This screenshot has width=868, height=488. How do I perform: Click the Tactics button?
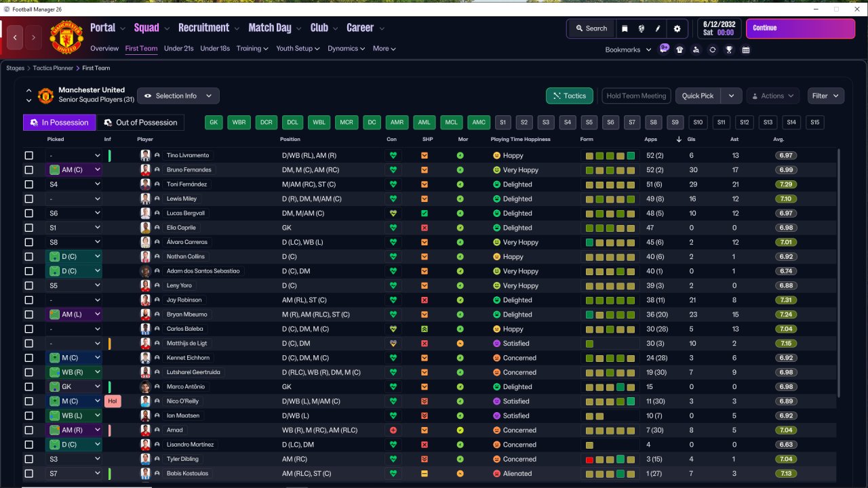coord(570,96)
